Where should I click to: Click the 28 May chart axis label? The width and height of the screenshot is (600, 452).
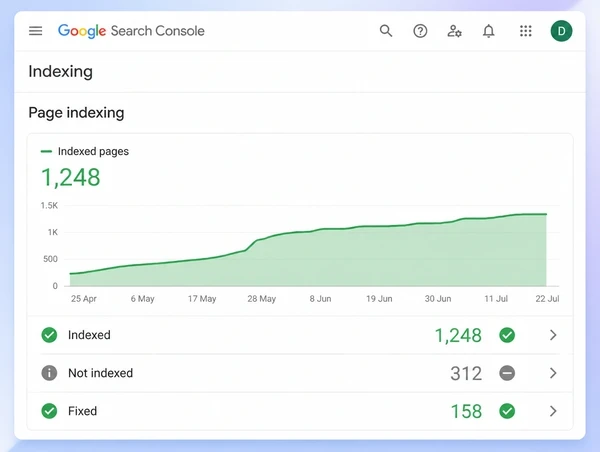[261, 299]
